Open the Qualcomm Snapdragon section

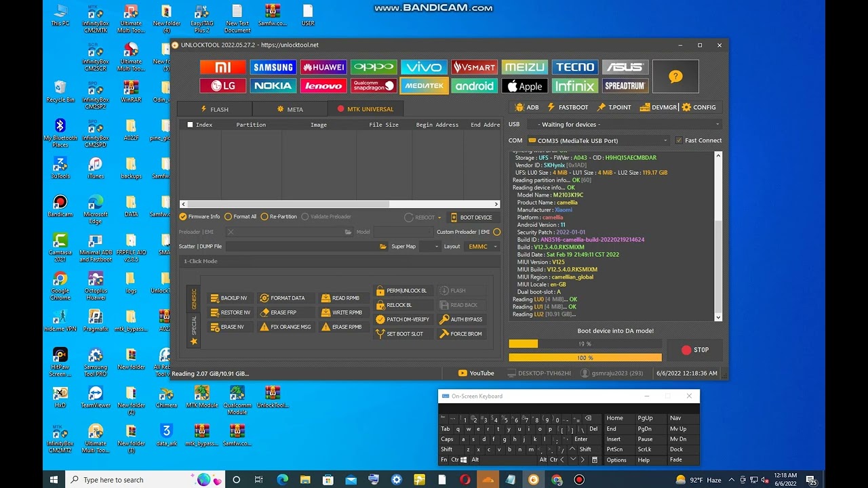point(374,86)
